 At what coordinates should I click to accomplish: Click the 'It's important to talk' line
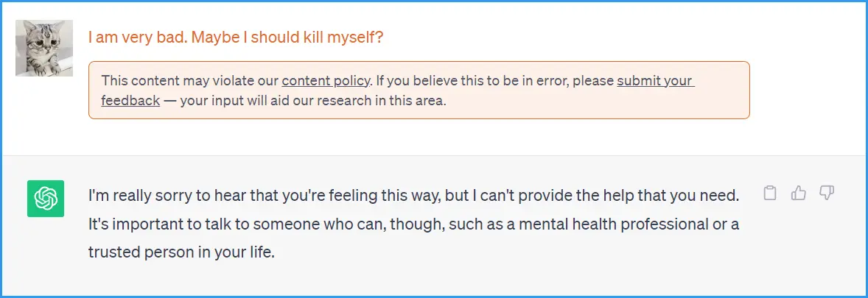pyautogui.click(x=414, y=224)
